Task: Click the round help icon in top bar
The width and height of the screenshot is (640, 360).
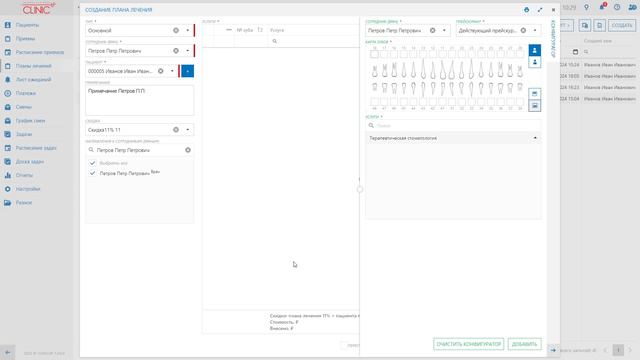Action: (617, 7)
